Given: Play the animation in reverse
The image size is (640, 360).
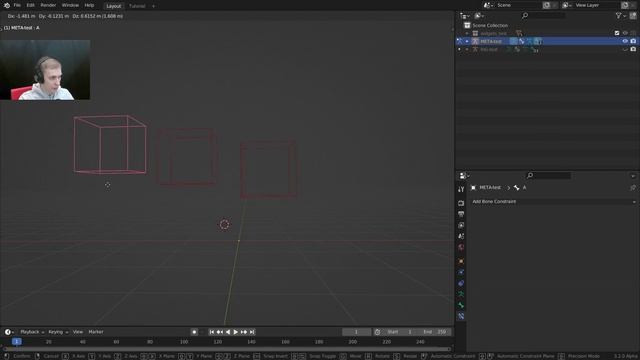Looking at the screenshot, I should click(x=228, y=332).
